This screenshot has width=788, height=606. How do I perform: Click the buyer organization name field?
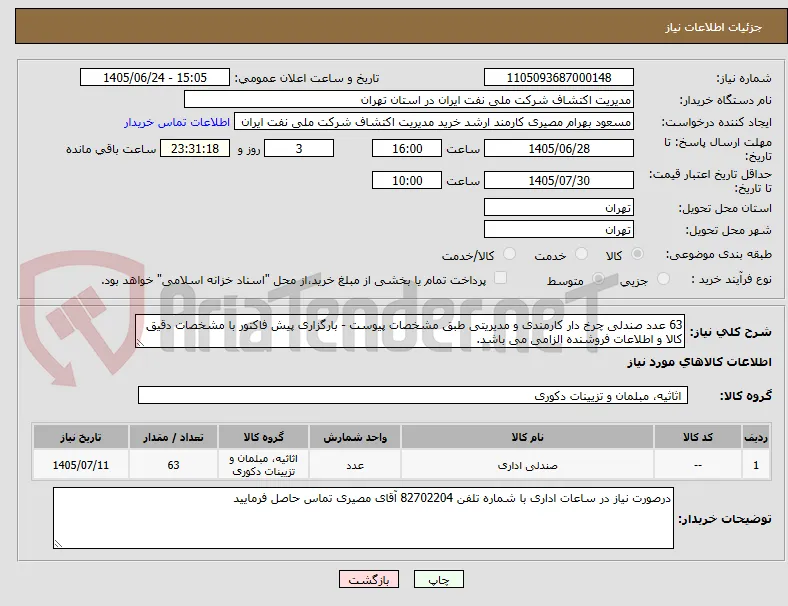point(409,99)
